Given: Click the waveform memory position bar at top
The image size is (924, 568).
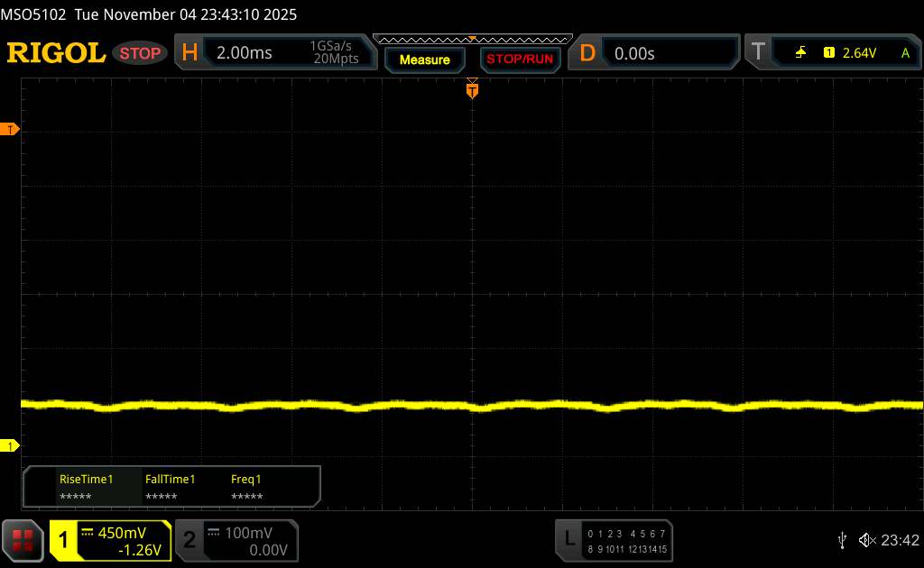Looking at the screenshot, I should click(x=471, y=39).
